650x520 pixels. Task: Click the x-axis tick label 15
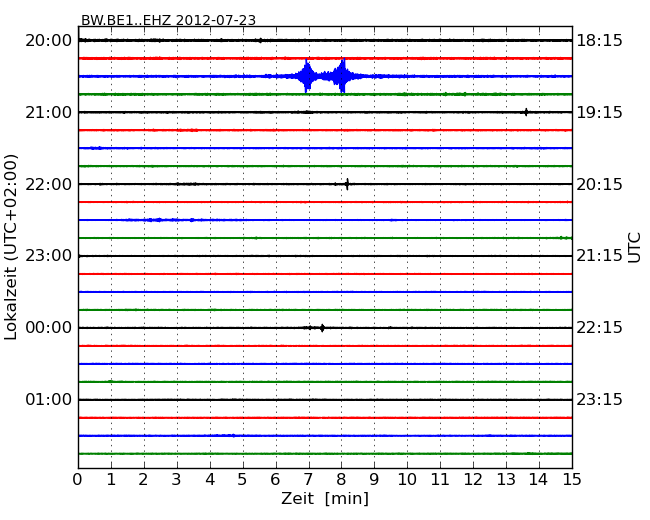click(x=572, y=479)
